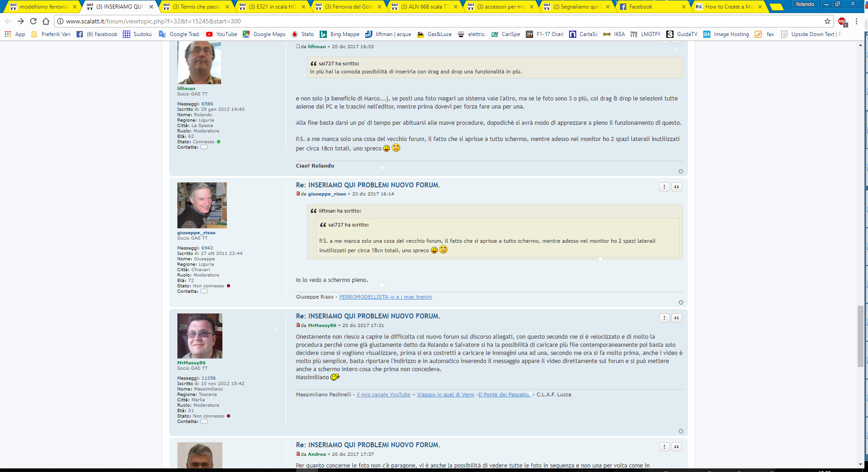
Task: Click the contact icon under liftman's profile
Action: (x=204, y=147)
